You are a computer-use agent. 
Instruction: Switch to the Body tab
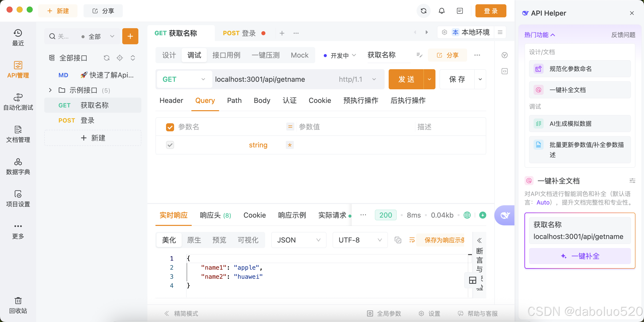(x=262, y=100)
